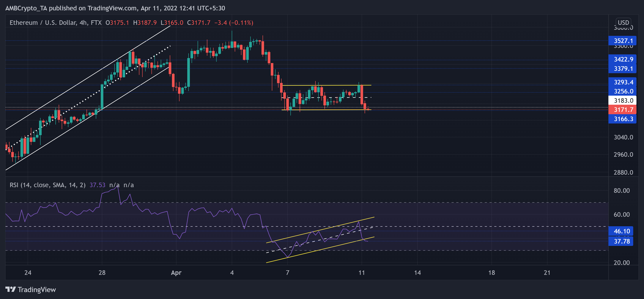
Task: Click the 28 date label on time axis
Action: point(102,273)
